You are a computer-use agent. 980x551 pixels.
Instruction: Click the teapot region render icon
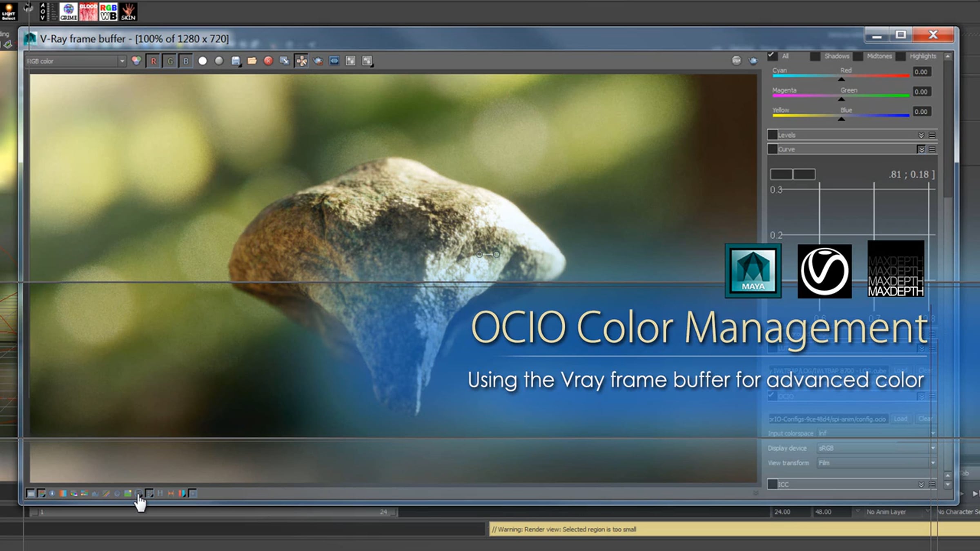pos(318,61)
